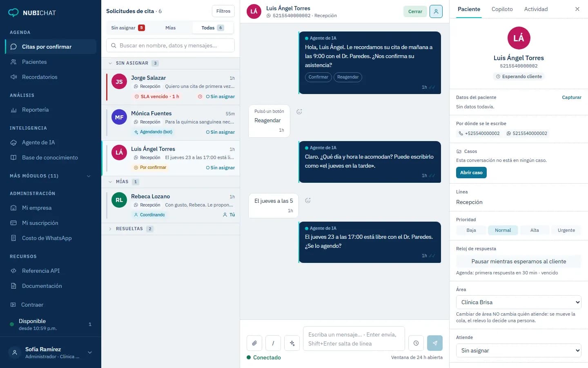This screenshot has width=588, height=368.
Task: Add reaction to the Reagendar message
Action: pyautogui.click(x=299, y=112)
